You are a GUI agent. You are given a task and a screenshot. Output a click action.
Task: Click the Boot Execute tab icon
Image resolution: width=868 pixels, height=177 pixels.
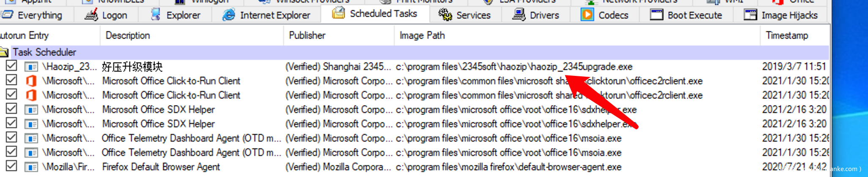(656, 15)
